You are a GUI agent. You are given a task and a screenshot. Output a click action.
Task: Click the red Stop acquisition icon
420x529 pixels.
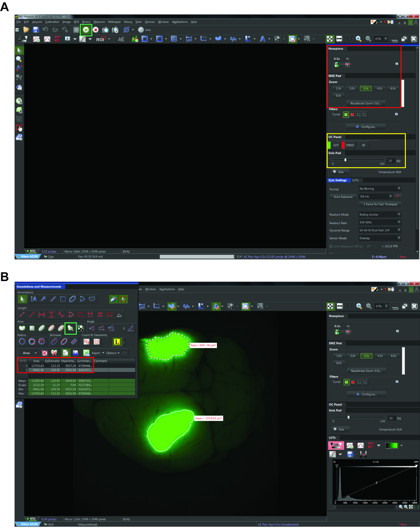point(96,30)
